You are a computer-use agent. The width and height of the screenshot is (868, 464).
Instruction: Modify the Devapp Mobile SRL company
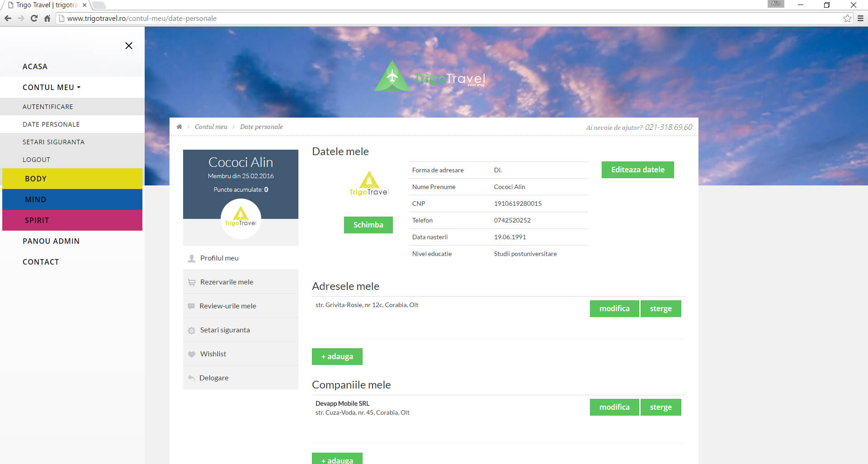[614, 407]
